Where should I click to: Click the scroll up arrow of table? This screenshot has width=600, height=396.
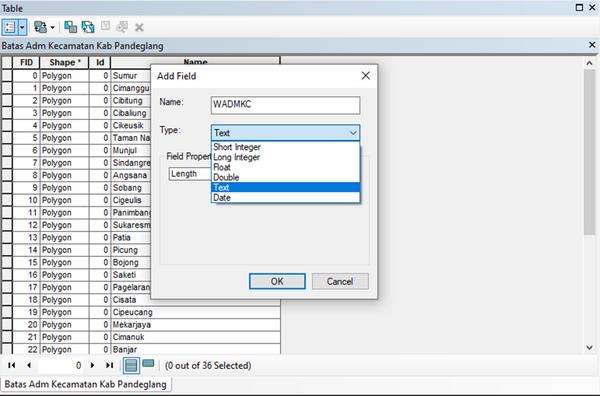point(589,63)
